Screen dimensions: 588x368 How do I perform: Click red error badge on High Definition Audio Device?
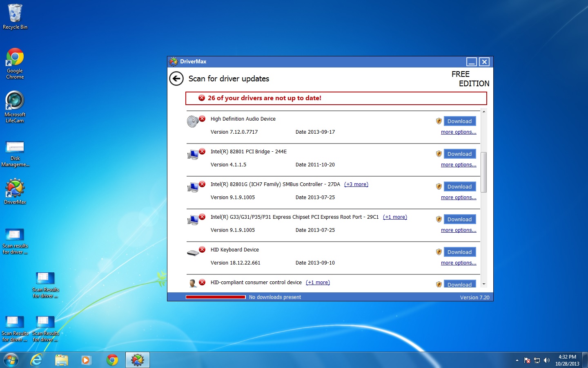coord(202,119)
